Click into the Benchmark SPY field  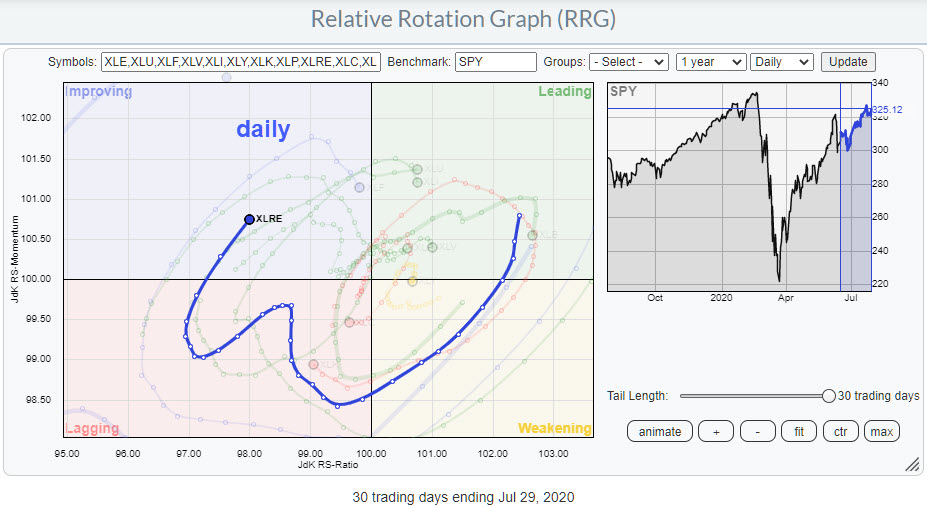click(x=495, y=62)
